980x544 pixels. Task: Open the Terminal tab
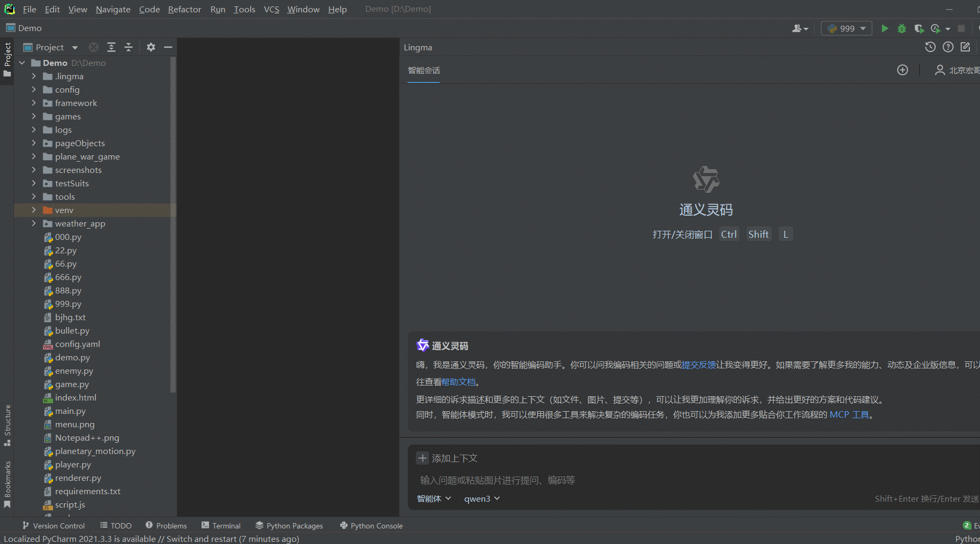[221, 526]
